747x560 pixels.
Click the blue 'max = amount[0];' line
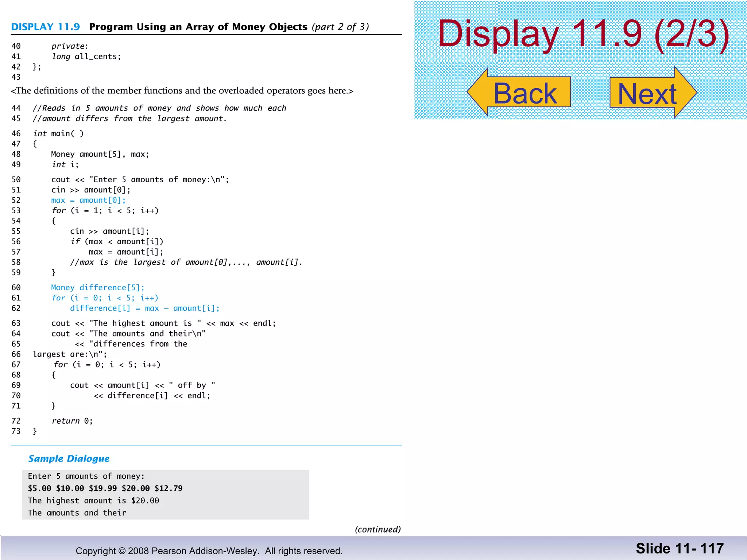click(x=88, y=200)
